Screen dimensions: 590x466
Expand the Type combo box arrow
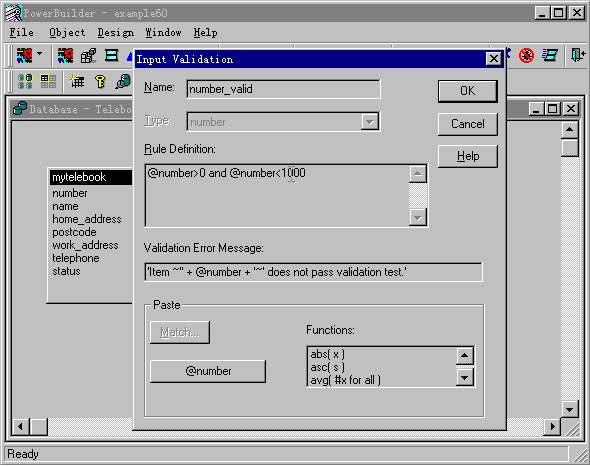click(x=370, y=122)
